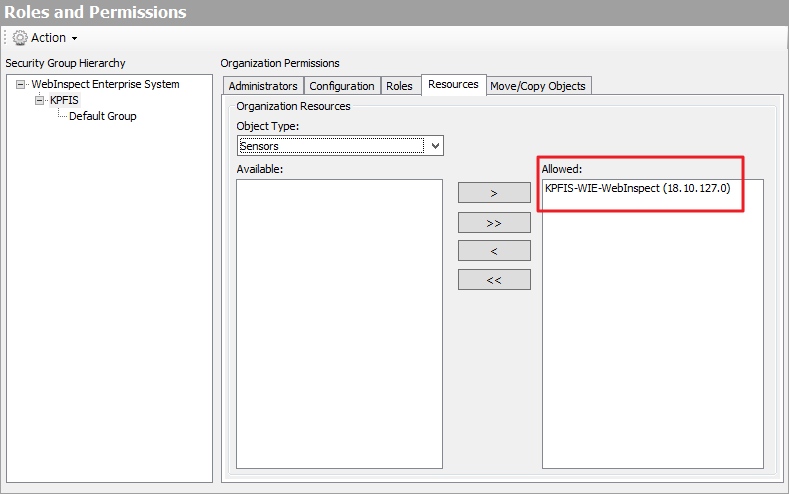Select the KPFIS organization

tap(64, 101)
